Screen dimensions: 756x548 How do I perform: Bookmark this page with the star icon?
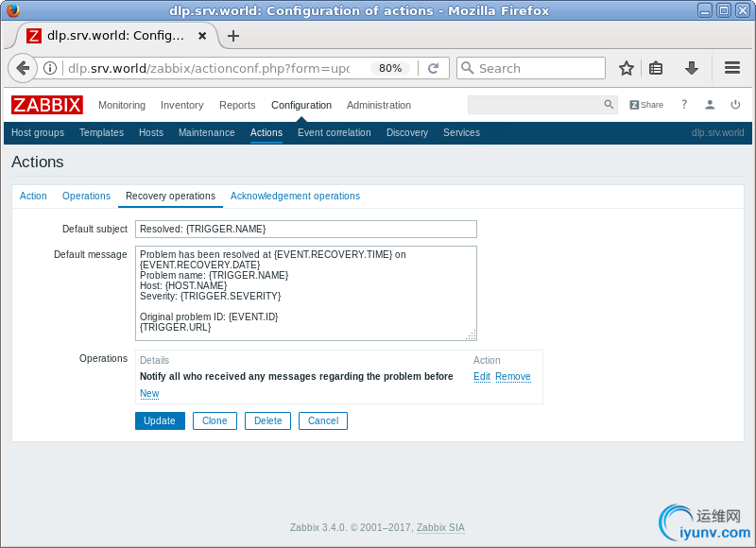626,68
